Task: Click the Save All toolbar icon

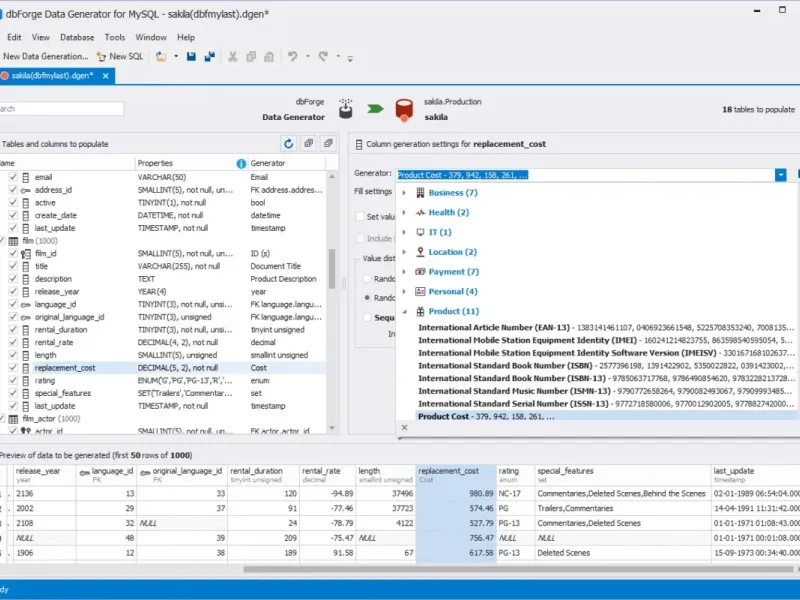Action: pyautogui.click(x=208, y=57)
